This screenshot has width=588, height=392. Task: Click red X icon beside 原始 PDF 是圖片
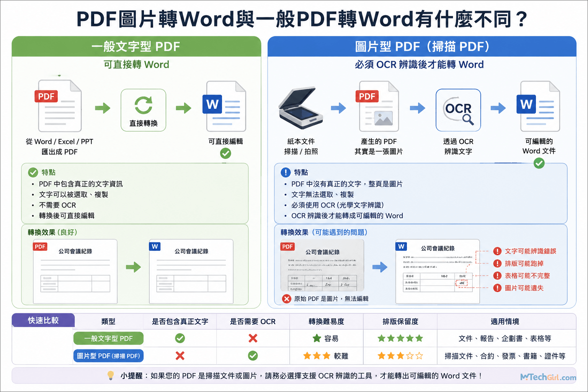[286, 299]
